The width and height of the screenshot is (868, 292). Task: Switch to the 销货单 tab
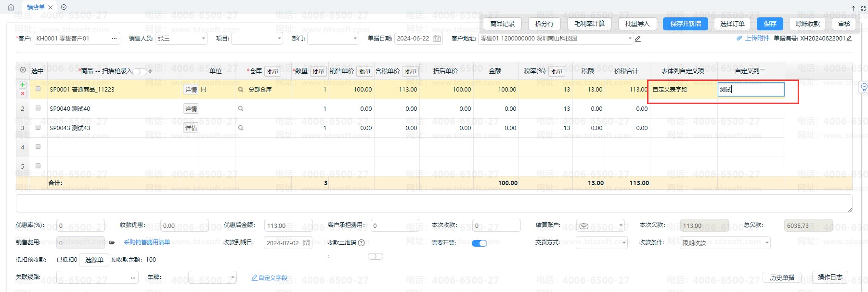click(x=36, y=7)
